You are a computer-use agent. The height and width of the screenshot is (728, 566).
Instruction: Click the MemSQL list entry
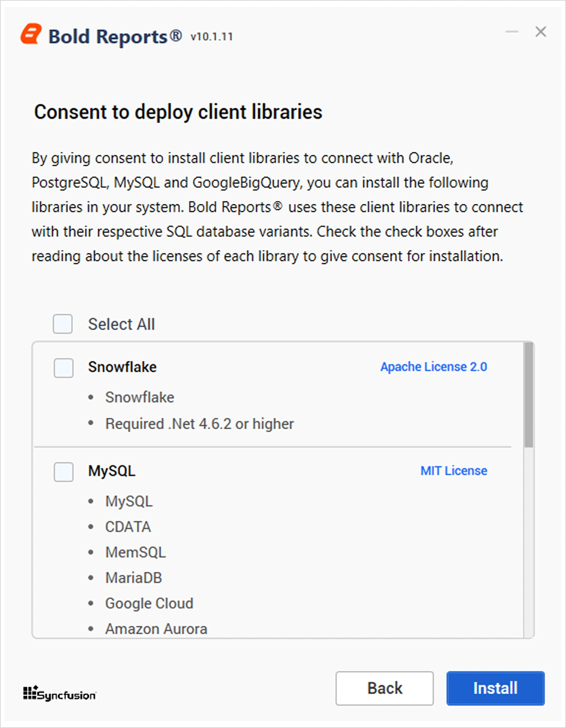tap(135, 553)
